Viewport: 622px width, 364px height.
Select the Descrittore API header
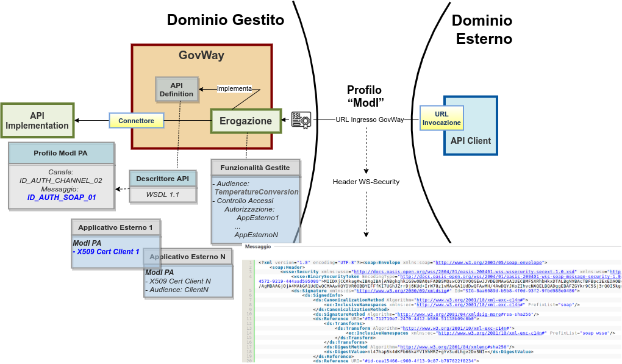click(x=163, y=179)
